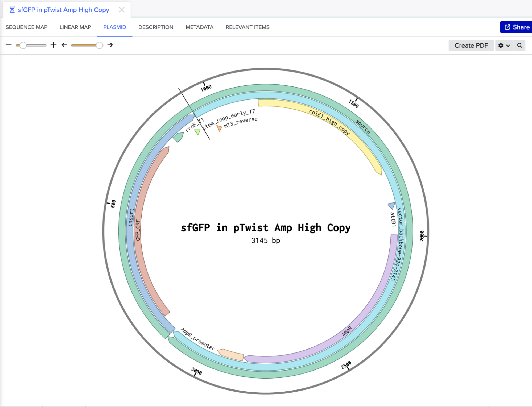Click the DNA icon on file tab
Image resolution: width=532 pixels, height=407 pixels.
(12, 10)
